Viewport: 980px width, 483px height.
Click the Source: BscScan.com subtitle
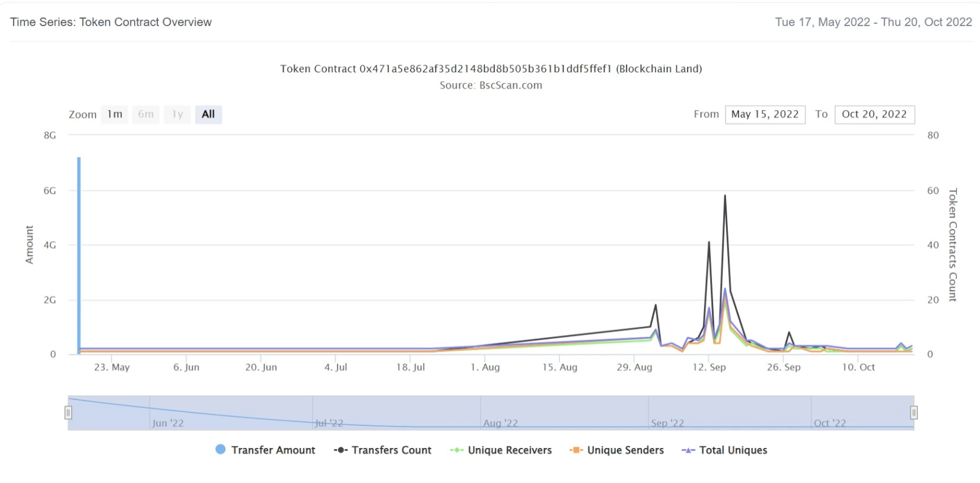pos(491,85)
